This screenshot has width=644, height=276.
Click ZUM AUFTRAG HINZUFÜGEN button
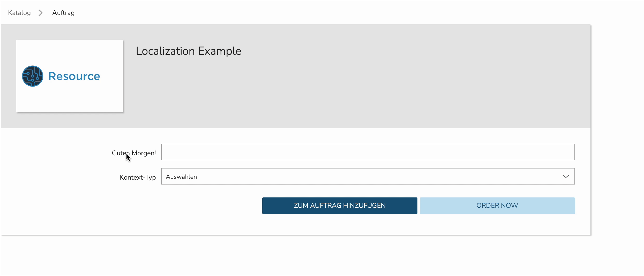click(x=340, y=206)
